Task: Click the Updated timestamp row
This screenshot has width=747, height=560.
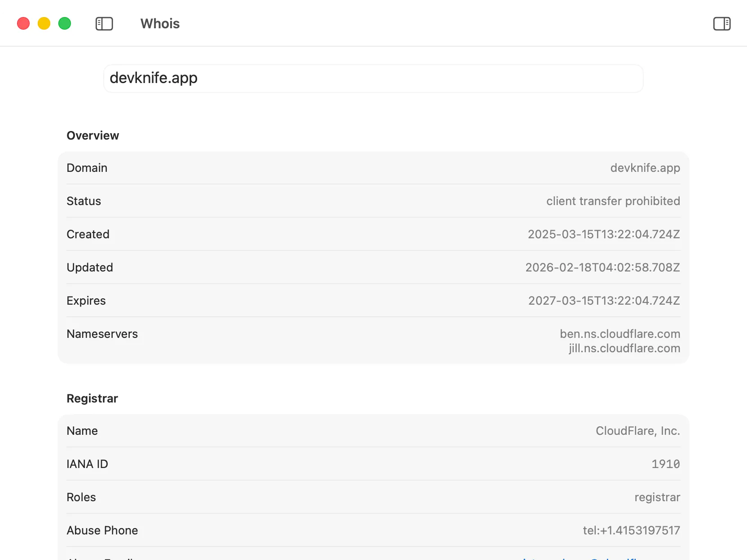Action: pos(373,267)
